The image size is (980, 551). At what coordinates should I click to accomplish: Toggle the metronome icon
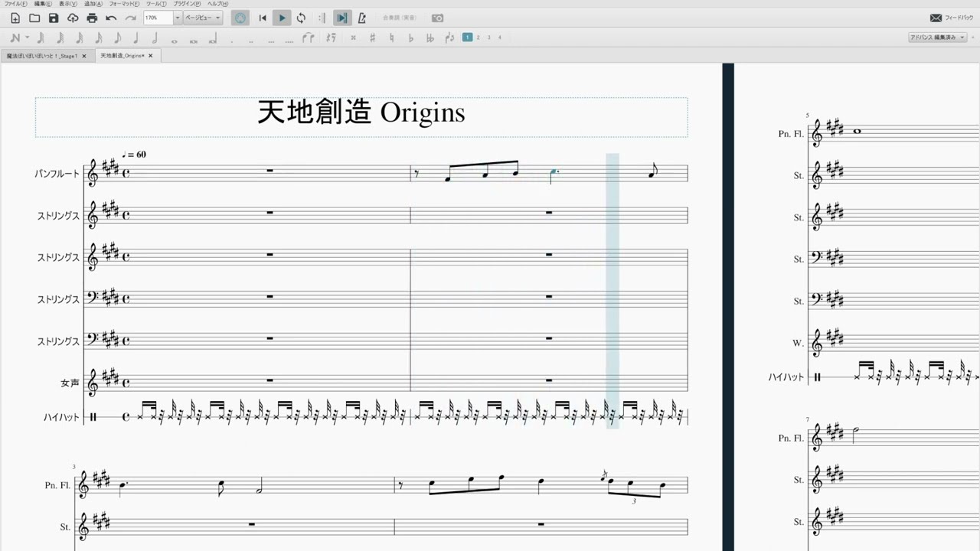click(x=361, y=18)
